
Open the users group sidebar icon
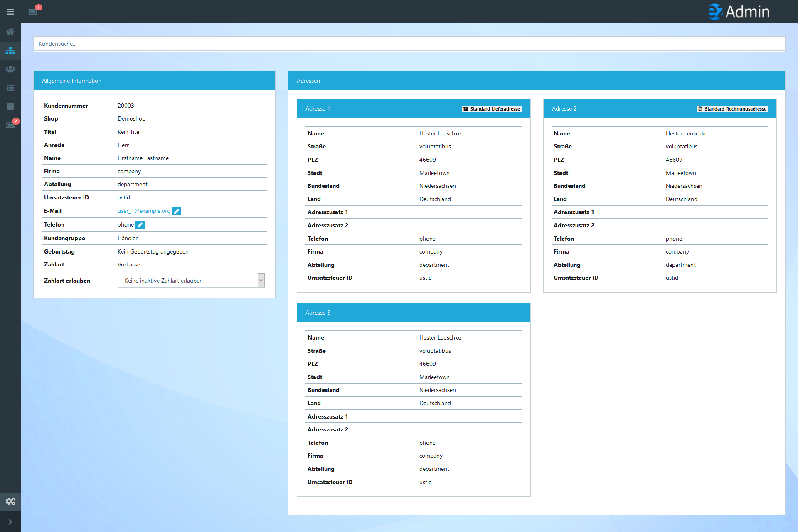[10, 69]
